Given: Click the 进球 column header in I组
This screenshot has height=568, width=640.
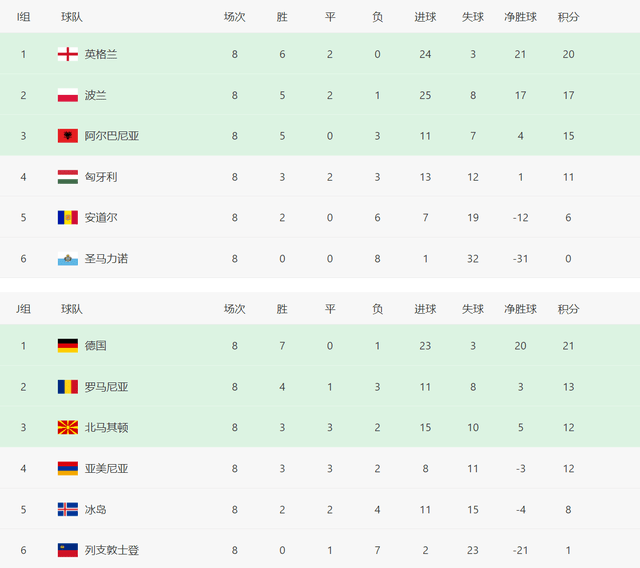Looking at the screenshot, I should pos(425,17).
